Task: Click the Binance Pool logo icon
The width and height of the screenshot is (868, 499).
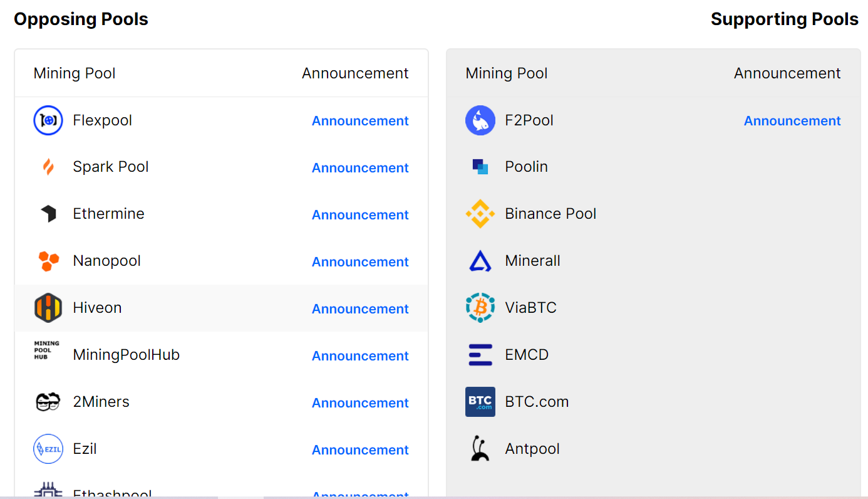Action: [480, 214]
